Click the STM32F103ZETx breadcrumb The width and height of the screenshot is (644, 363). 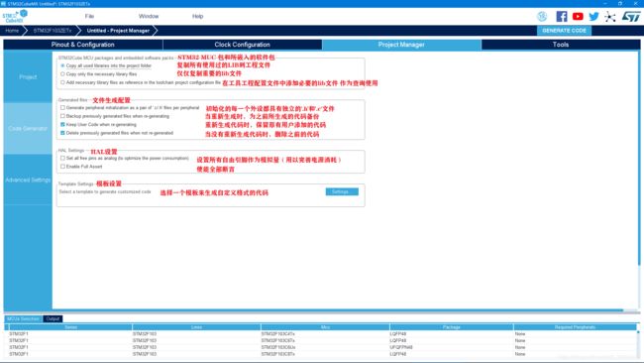(53, 31)
